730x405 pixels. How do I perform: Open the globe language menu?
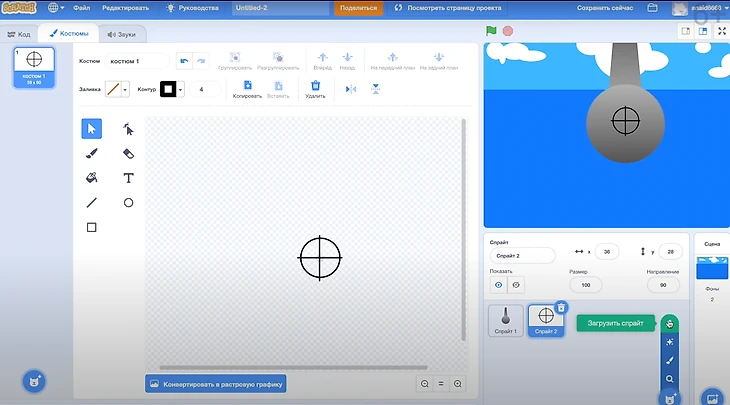[53, 8]
